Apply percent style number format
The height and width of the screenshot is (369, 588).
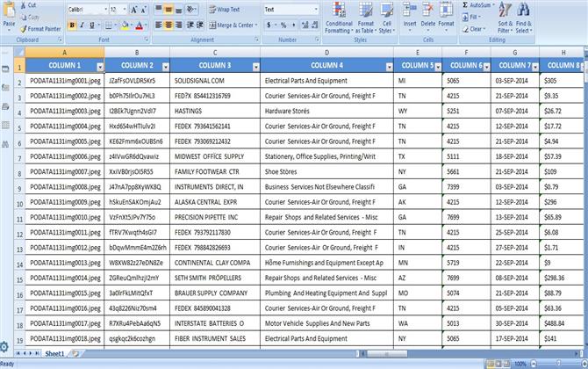[x=283, y=25]
